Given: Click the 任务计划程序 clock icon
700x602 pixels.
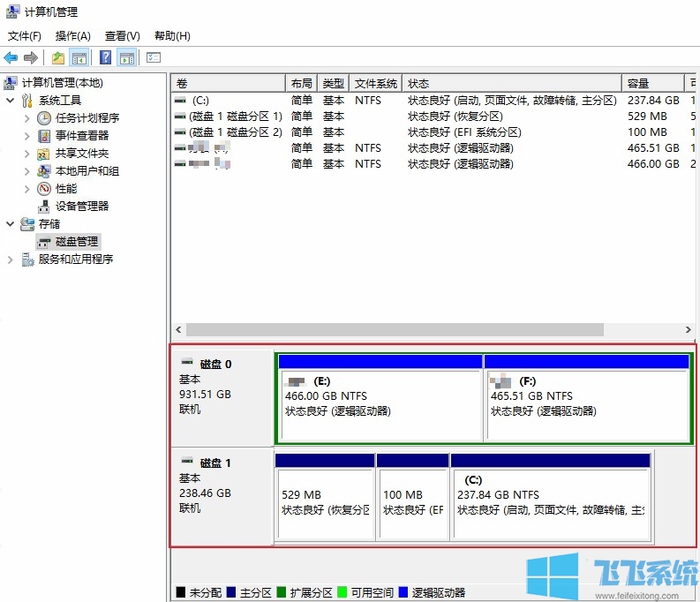Looking at the screenshot, I should (x=44, y=117).
